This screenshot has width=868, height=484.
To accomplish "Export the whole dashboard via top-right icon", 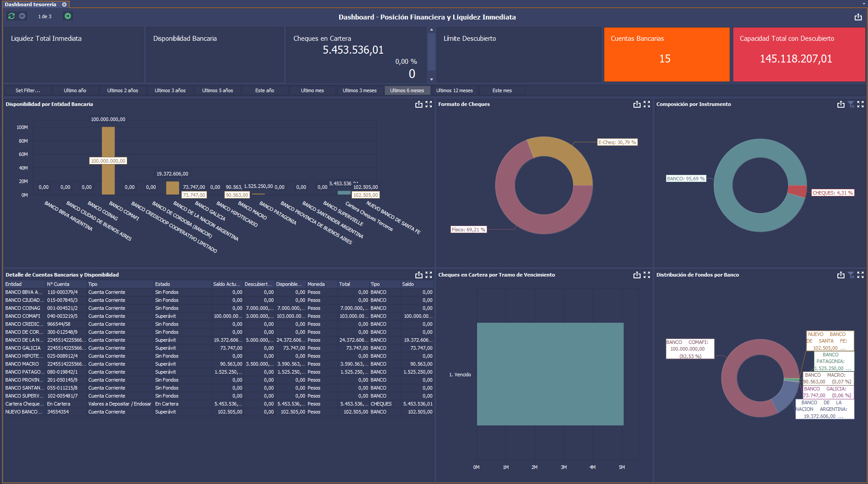I will [858, 17].
